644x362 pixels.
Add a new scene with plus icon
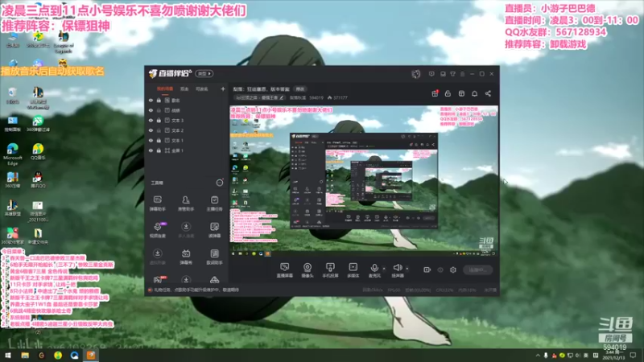(x=223, y=88)
